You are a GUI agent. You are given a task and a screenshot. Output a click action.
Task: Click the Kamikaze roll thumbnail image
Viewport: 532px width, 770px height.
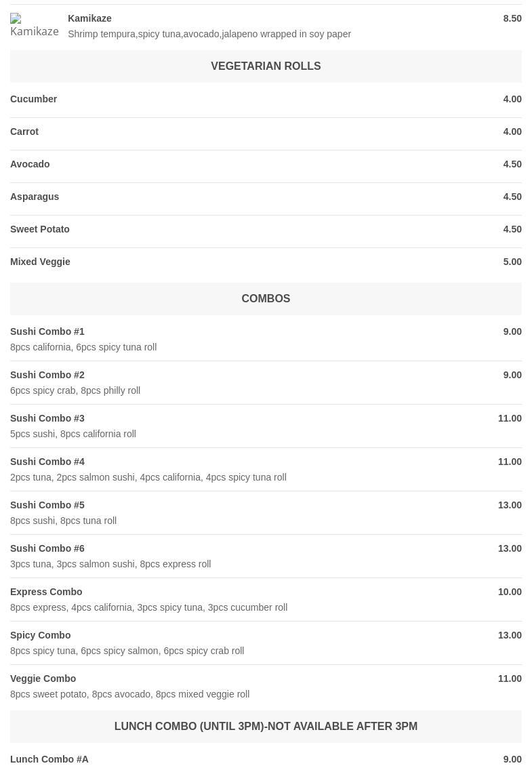34,26
